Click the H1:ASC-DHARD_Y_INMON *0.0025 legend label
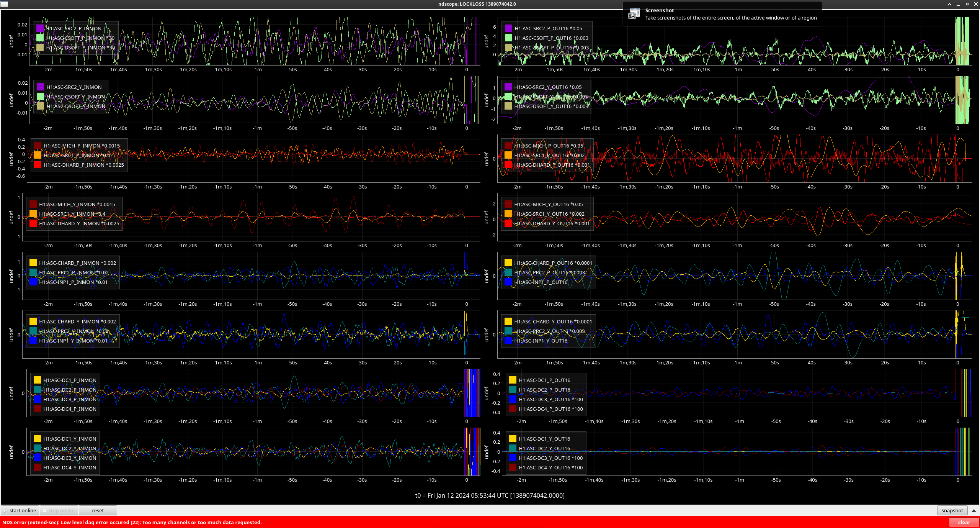The height and width of the screenshot is (528, 980). pyautogui.click(x=79, y=224)
